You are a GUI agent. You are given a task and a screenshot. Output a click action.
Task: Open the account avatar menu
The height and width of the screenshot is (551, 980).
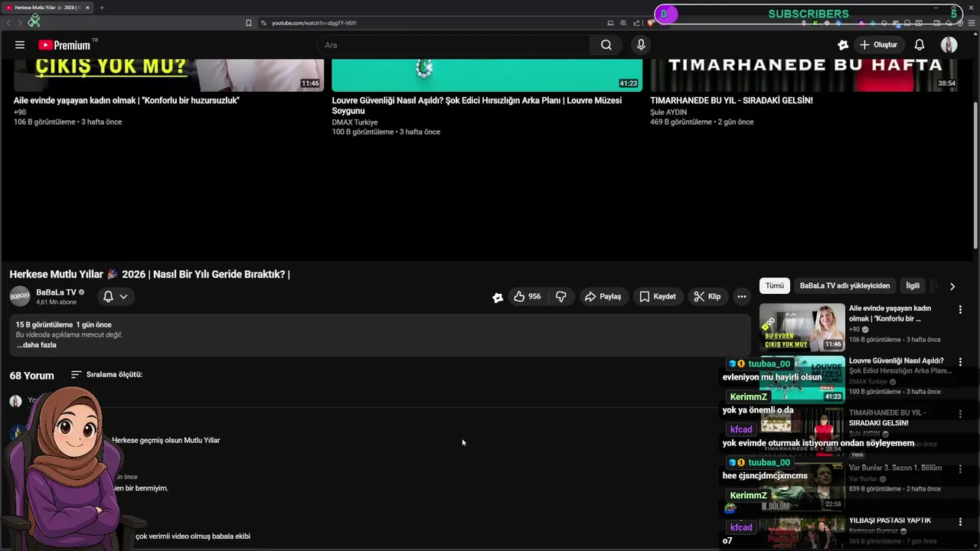(x=949, y=45)
